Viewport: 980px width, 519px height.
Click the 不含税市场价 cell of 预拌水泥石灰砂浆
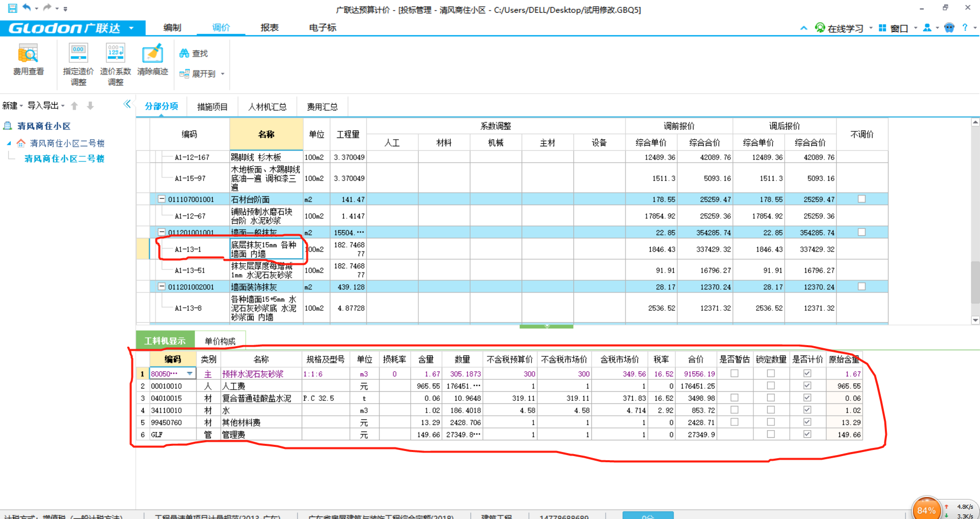(564, 374)
